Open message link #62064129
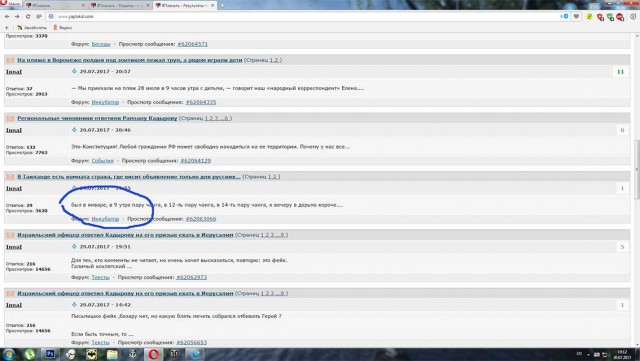 196,161
